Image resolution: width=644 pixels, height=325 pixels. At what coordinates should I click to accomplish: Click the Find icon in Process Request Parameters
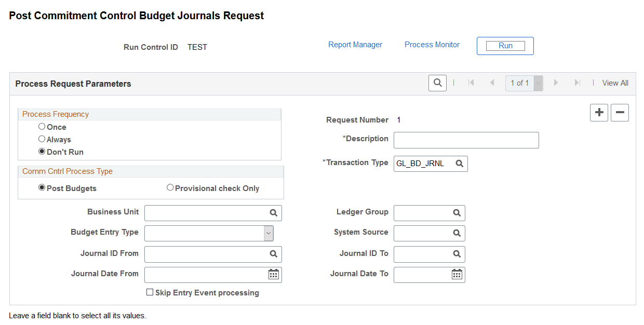click(x=437, y=83)
